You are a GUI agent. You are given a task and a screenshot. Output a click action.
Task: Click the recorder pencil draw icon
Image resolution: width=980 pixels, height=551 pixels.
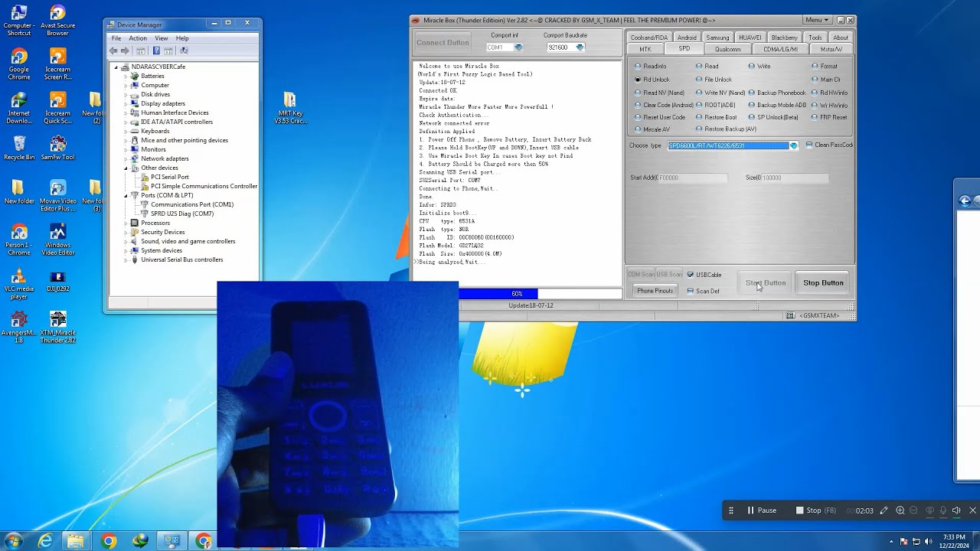(x=884, y=510)
